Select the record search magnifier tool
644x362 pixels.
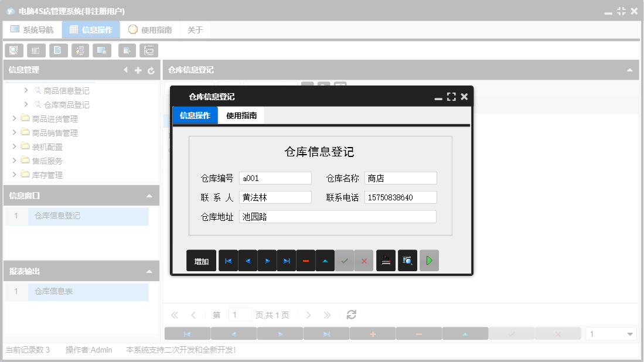pos(13,50)
